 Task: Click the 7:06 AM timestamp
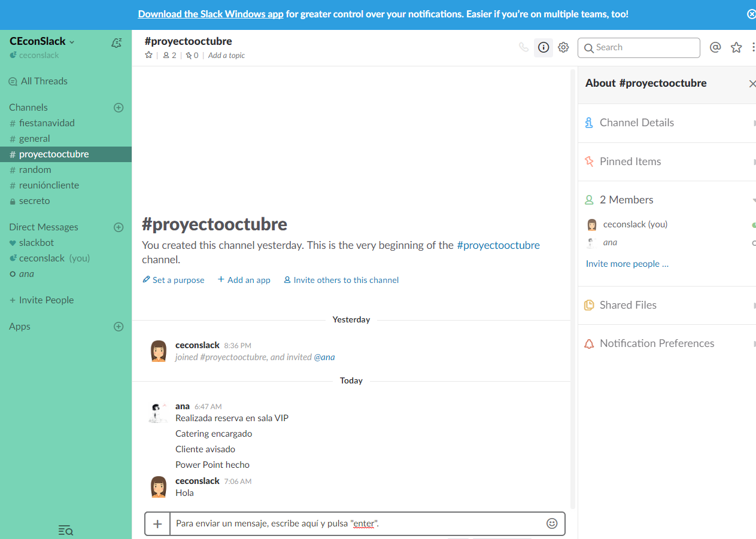point(238,482)
